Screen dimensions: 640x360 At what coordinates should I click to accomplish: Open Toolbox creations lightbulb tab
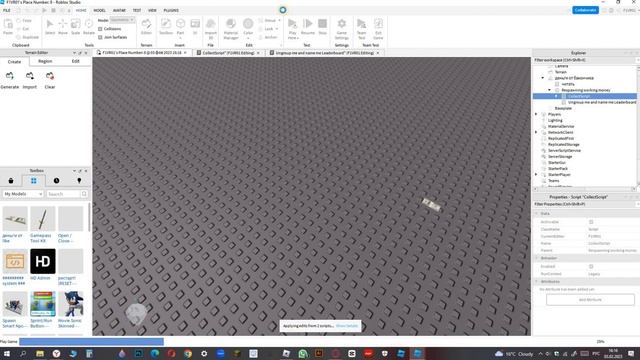pyautogui.click(x=79, y=180)
